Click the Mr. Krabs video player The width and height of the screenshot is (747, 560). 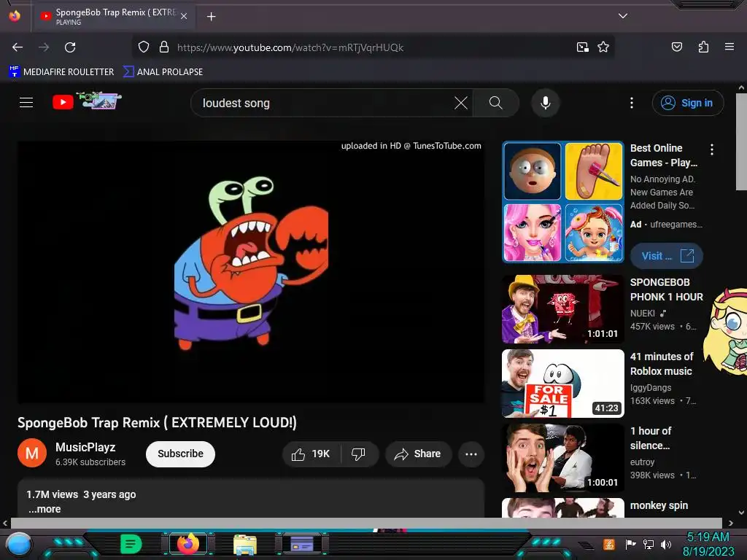251,272
